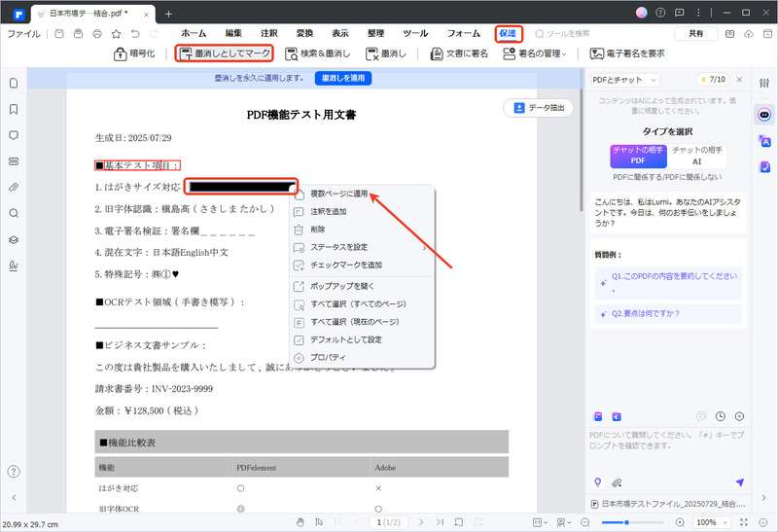Viewport: 778px width, 532px height.
Task: Open the attachments paperclip panel
Action: click(14, 187)
